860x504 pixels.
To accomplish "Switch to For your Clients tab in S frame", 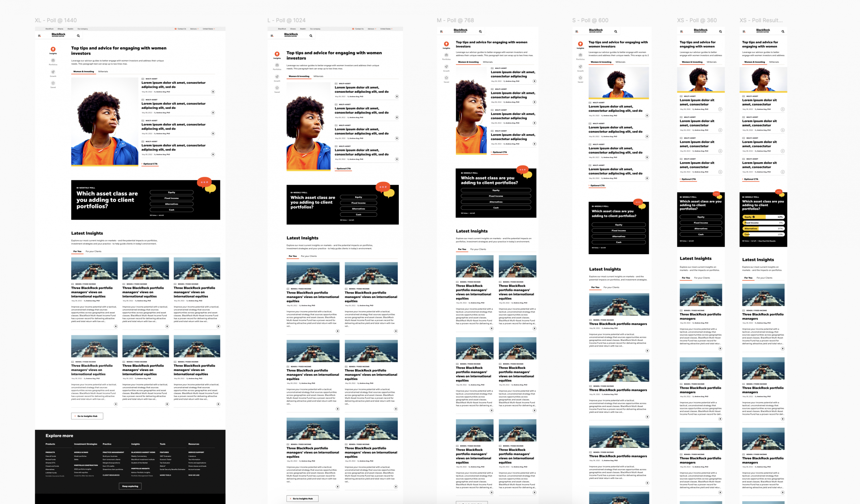I will coord(611,287).
